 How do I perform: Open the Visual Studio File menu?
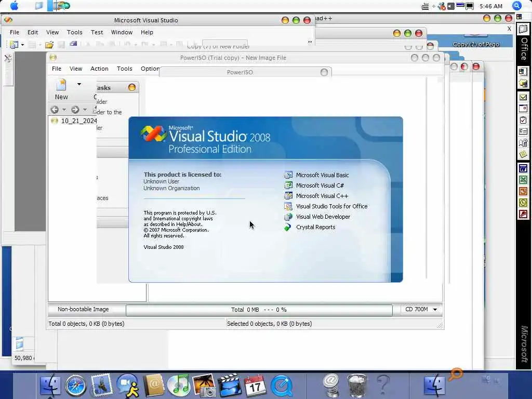pyautogui.click(x=14, y=32)
